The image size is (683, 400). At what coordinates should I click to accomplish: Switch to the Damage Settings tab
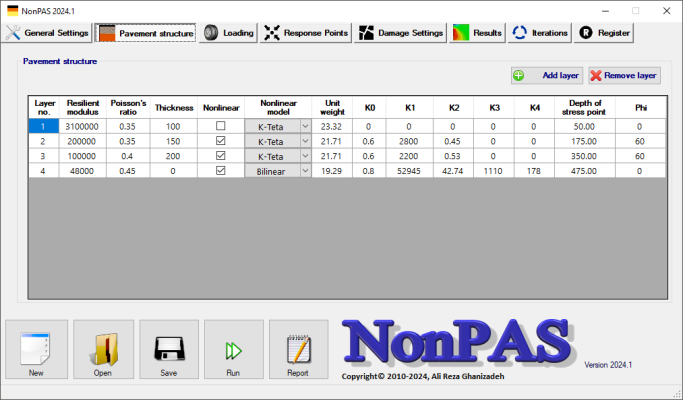(x=400, y=33)
